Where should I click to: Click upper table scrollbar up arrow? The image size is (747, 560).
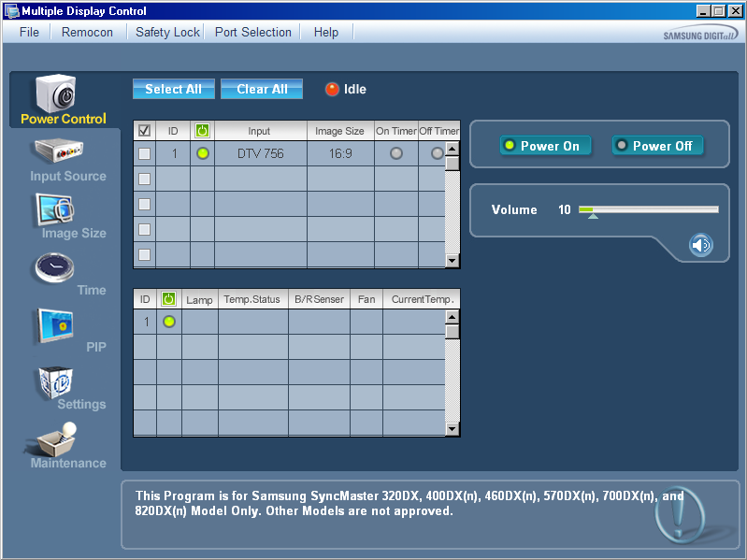(x=453, y=148)
